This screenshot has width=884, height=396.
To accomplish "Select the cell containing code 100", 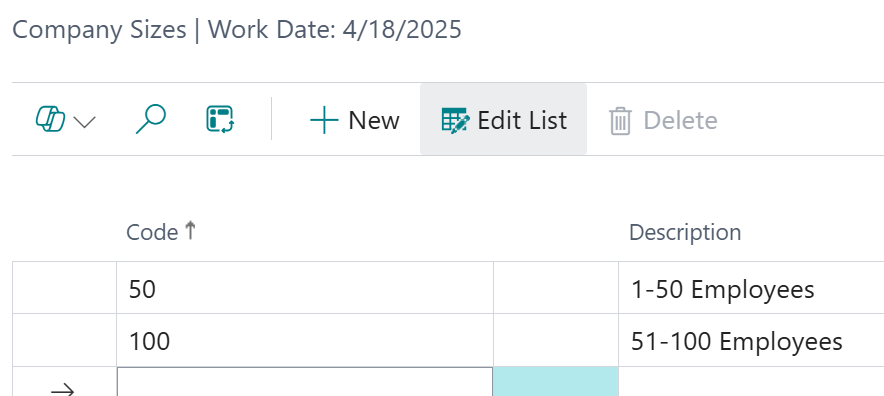I will [305, 340].
